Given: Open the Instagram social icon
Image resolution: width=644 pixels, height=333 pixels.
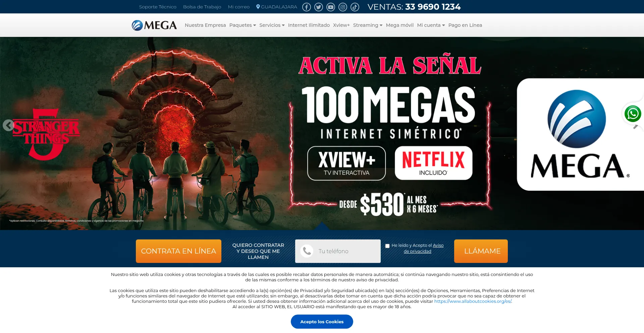Looking at the screenshot, I should coord(343,7).
